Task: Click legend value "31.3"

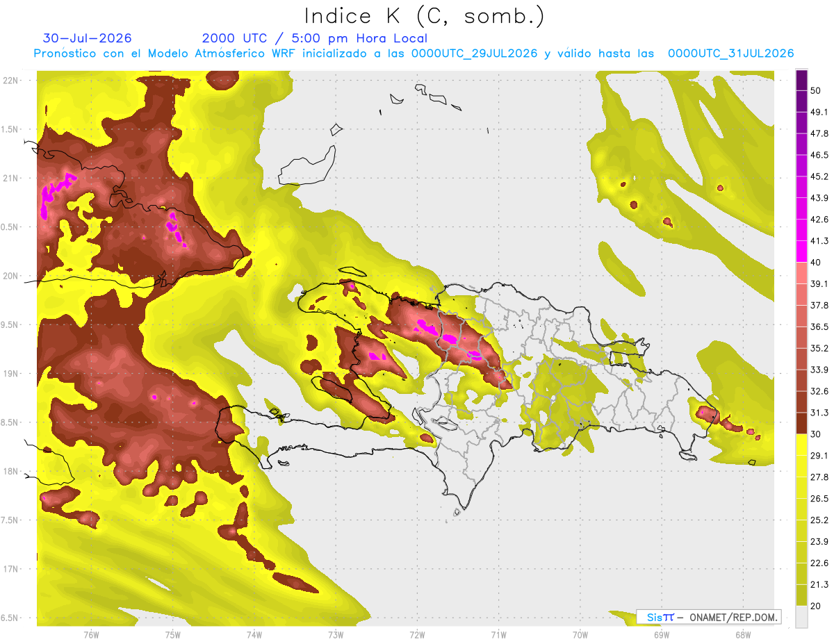Action: [819, 413]
